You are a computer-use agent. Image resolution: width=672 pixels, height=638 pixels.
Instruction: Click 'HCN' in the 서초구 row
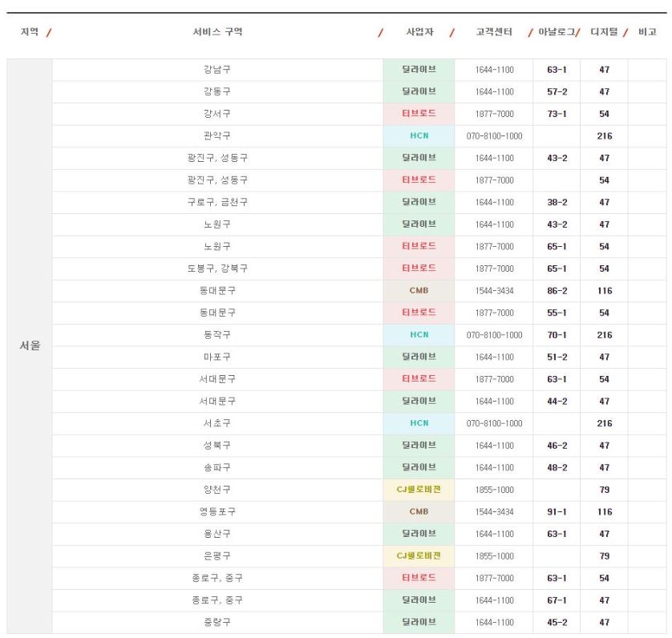pos(419,423)
